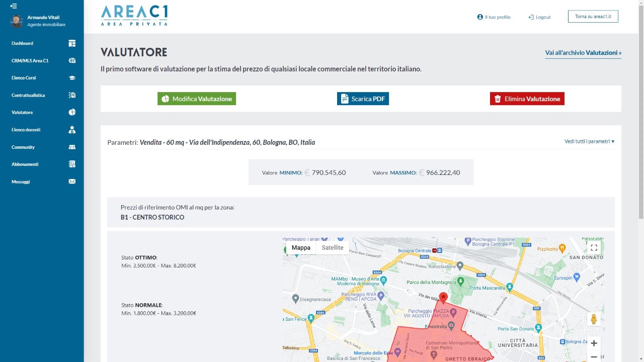644x362 pixels.
Task: Click Torna su areac1.it button
Action: [x=593, y=17]
